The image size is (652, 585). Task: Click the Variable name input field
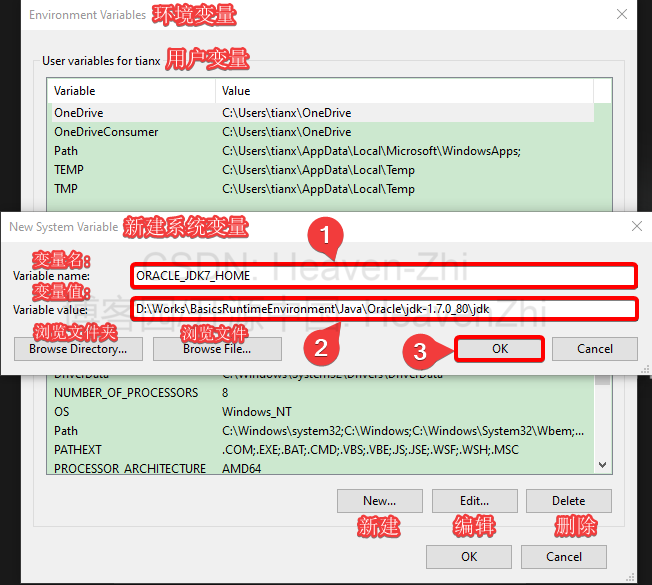[x=383, y=276]
